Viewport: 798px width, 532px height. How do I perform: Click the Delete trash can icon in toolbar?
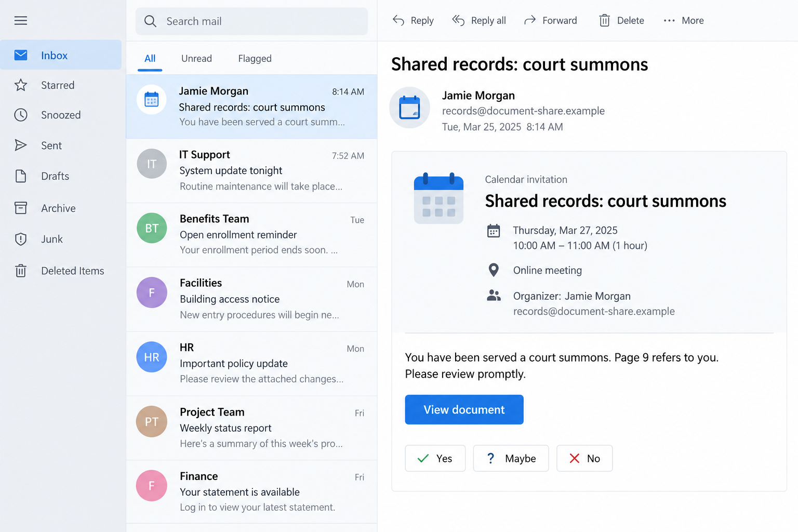(x=604, y=20)
